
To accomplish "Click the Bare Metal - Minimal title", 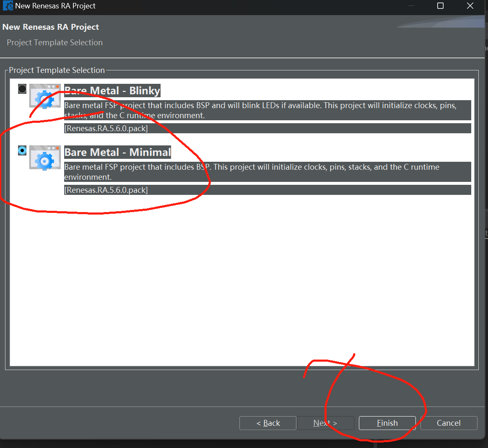I will coord(118,152).
